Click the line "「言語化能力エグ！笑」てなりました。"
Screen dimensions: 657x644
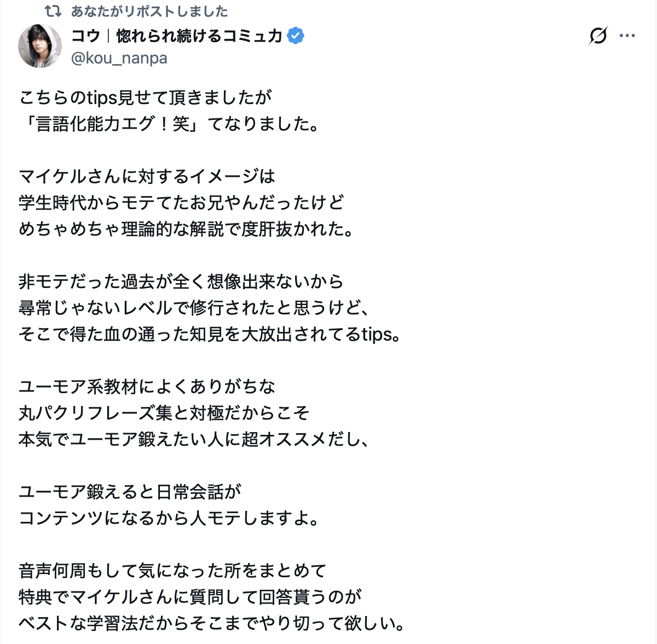[170, 124]
